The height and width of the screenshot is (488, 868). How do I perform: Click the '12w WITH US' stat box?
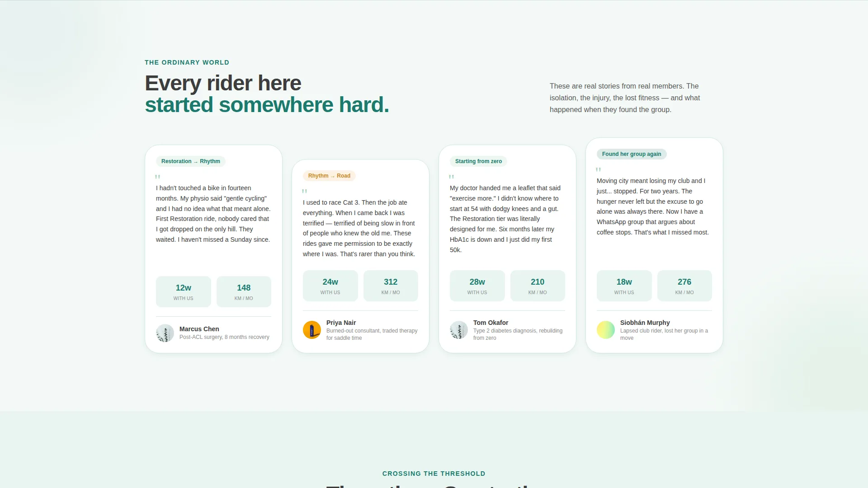click(x=184, y=292)
